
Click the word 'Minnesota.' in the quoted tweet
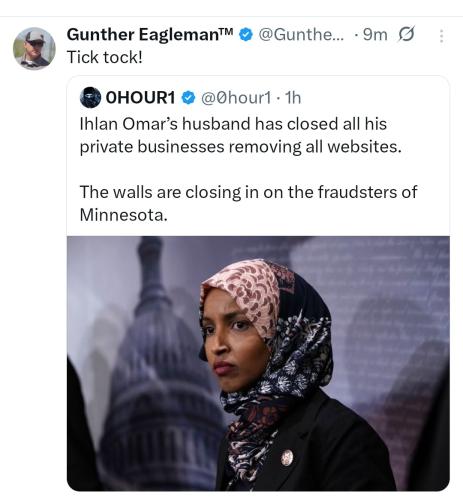point(123,215)
